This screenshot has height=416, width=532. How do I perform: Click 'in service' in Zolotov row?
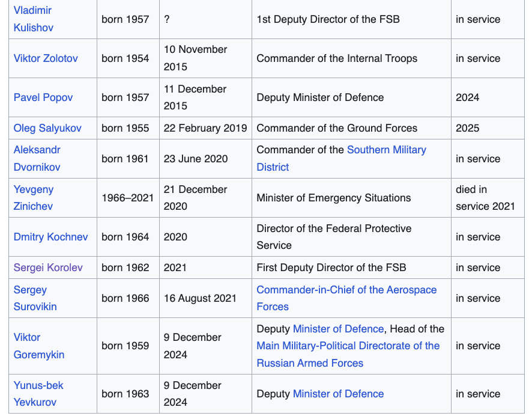pos(478,58)
